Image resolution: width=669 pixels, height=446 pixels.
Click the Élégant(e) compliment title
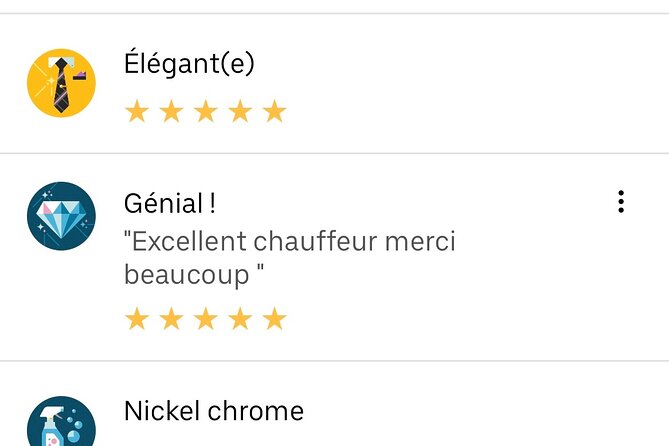(x=189, y=64)
